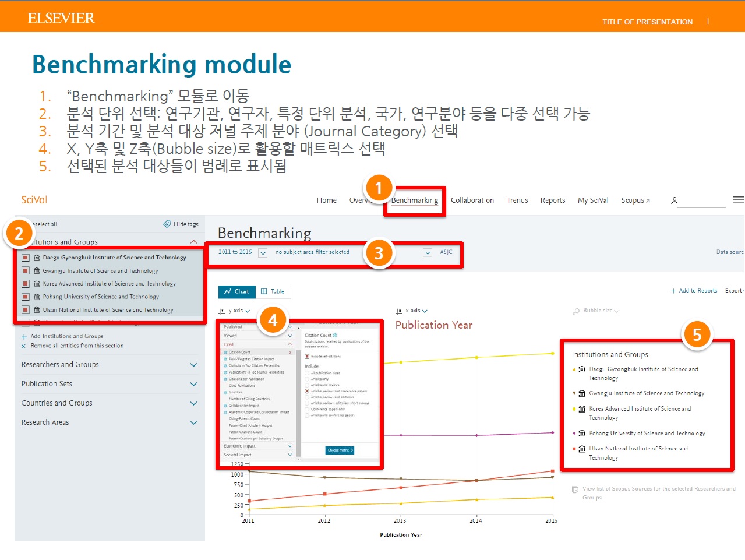The image size is (745, 560).
Task: Click snowball icon beside Field-Weighted Citation Impact
Action: point(225,359)
